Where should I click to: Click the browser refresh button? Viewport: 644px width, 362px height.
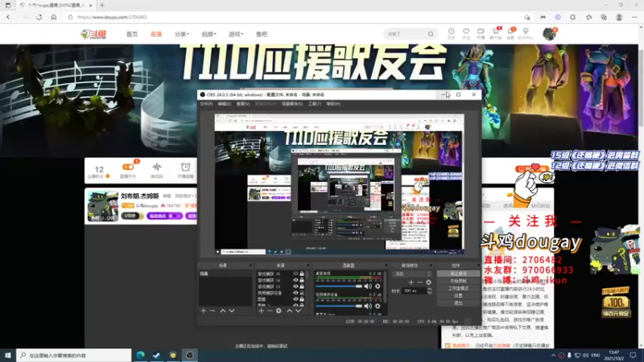(39, 17)
